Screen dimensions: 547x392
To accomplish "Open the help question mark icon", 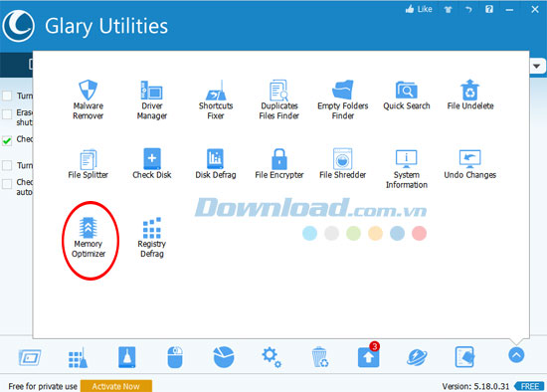I will click(489, 9).
